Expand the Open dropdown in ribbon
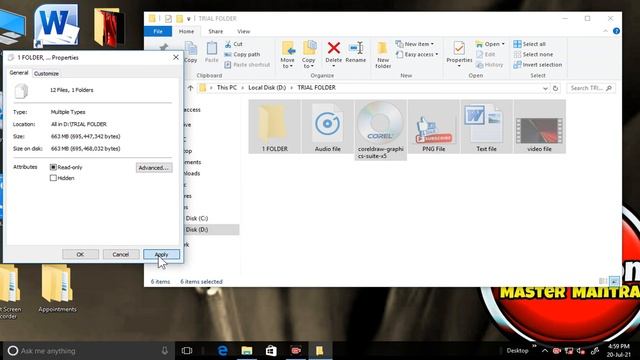Image resolution: width=640 pixels, height=360 pixels. click(490, 44)
